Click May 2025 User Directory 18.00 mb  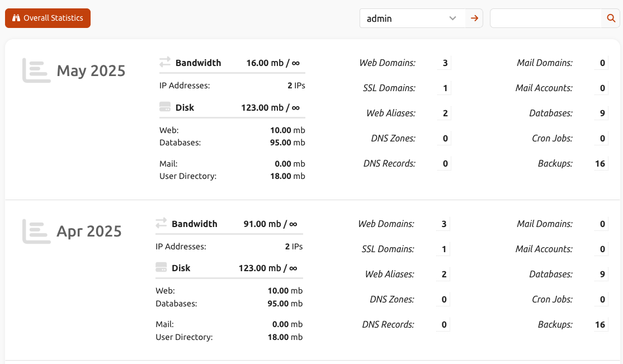coord(287,176)
